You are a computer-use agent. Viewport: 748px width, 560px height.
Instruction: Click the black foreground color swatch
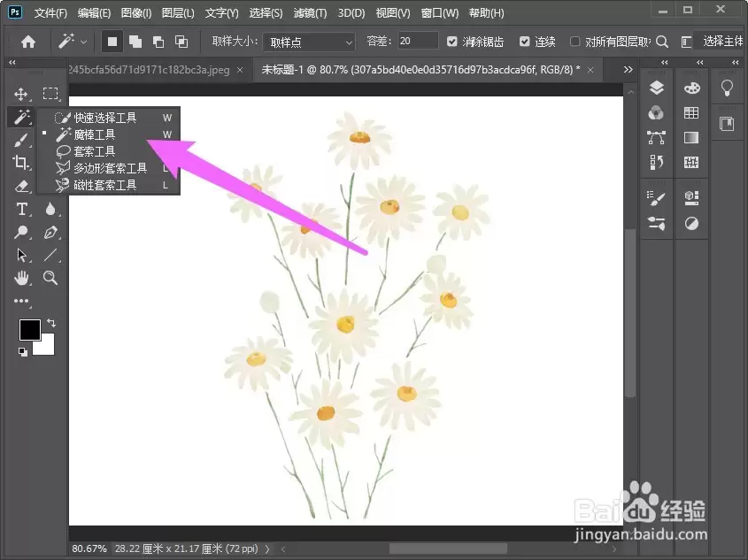(30, 330)
